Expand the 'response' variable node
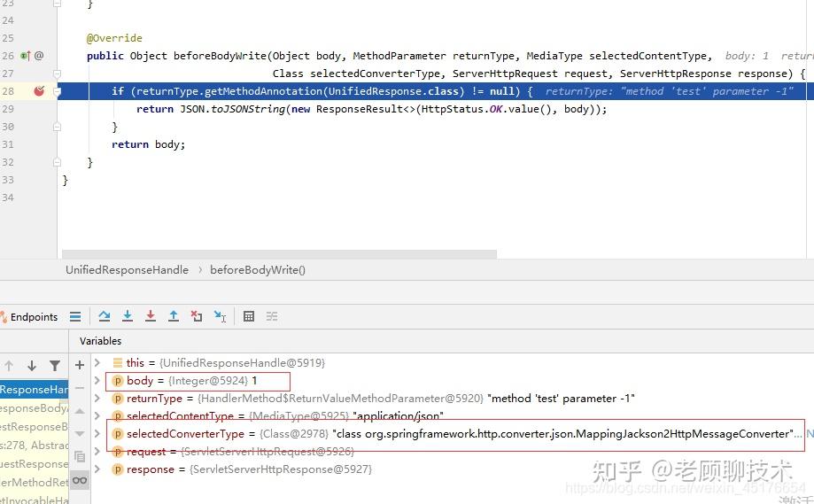The width and height of the screenshot is (814, 504). (97, 469)
